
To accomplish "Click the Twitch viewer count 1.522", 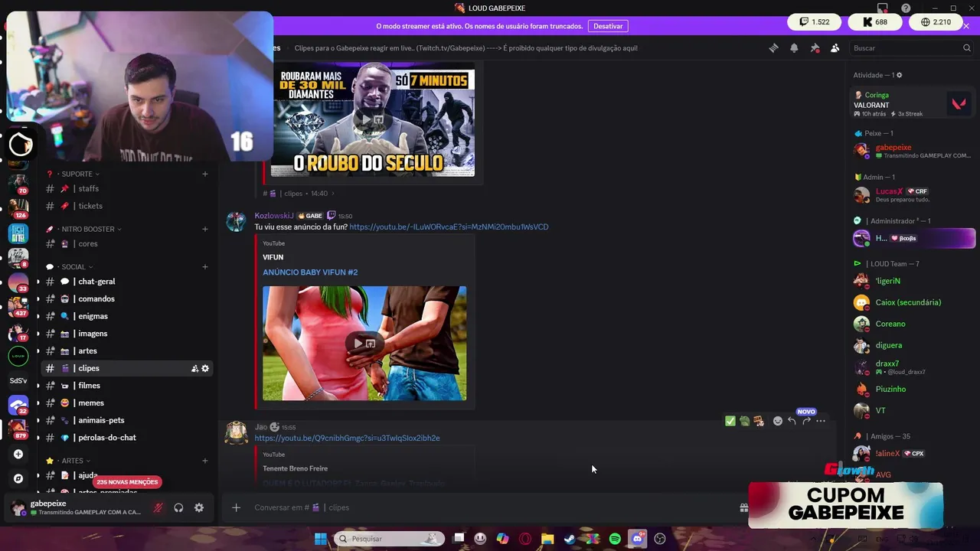I will point(815,22).
